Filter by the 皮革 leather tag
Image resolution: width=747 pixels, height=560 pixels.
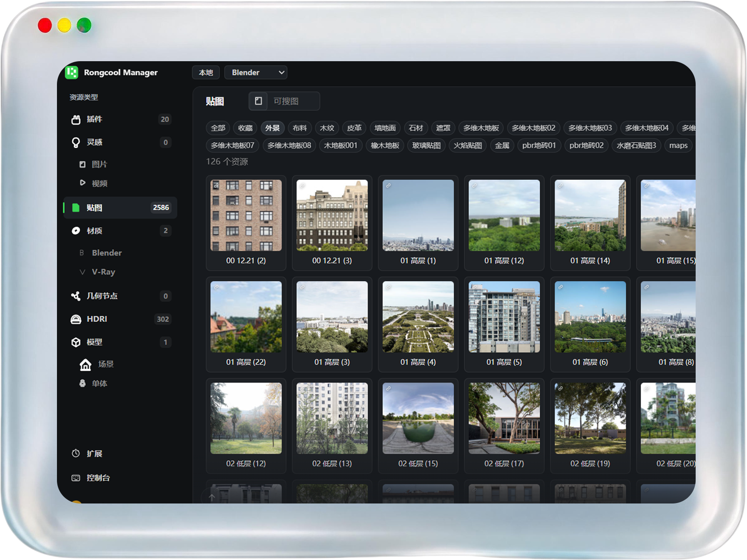pos(354,128)
